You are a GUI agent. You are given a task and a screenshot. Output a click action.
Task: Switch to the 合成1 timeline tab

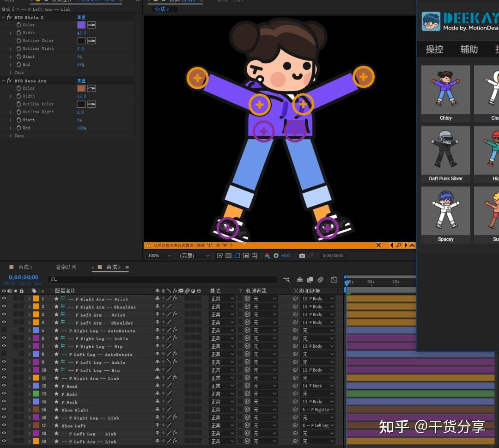click(25, 267)
